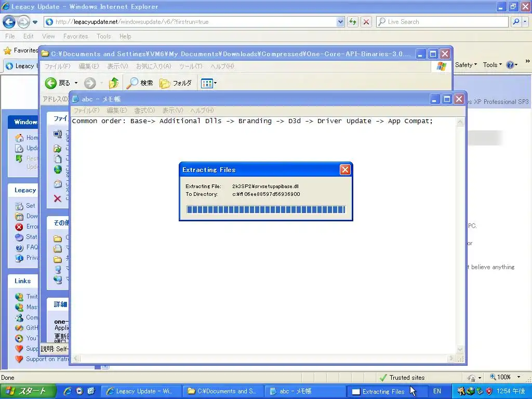Open IE File menu

tap(10, 36)
